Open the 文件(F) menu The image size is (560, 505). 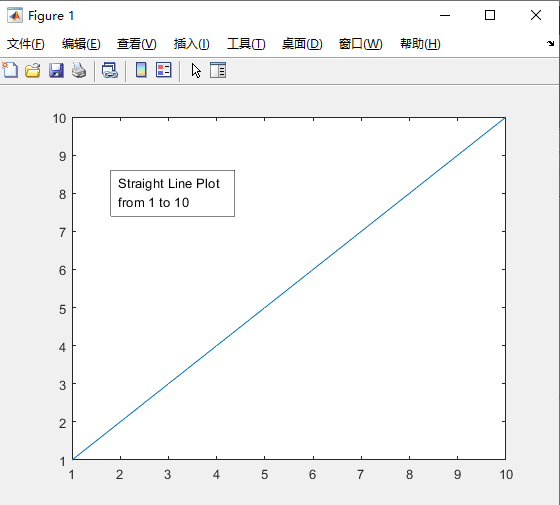pyautogui.click(x=25, y=44)
